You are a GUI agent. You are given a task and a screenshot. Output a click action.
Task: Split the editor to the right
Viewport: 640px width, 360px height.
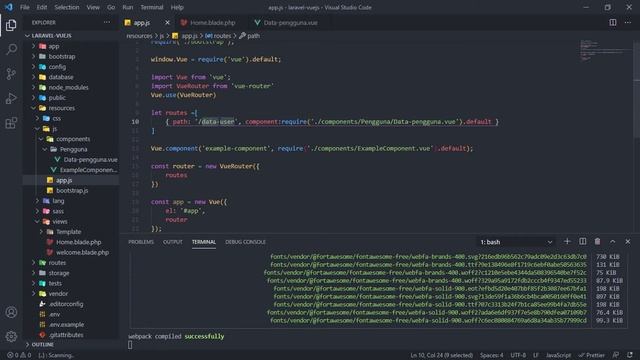click(x=613, y=22)
